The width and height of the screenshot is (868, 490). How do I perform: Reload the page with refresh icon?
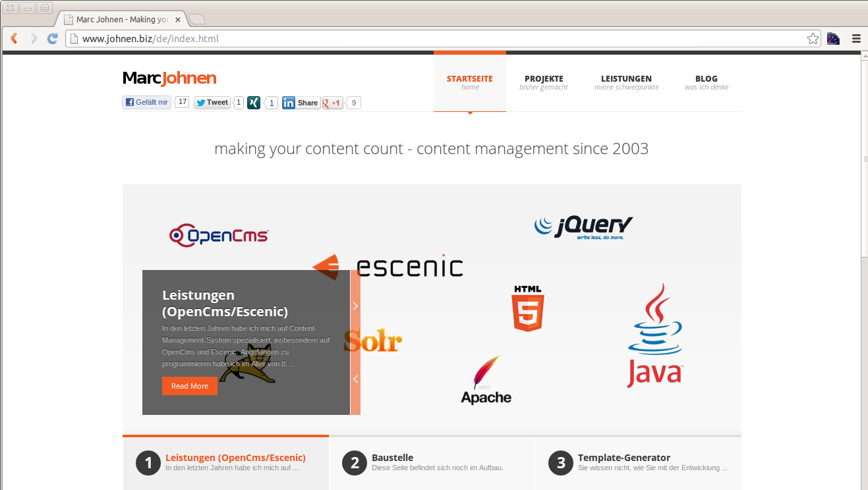click(53, 39)
